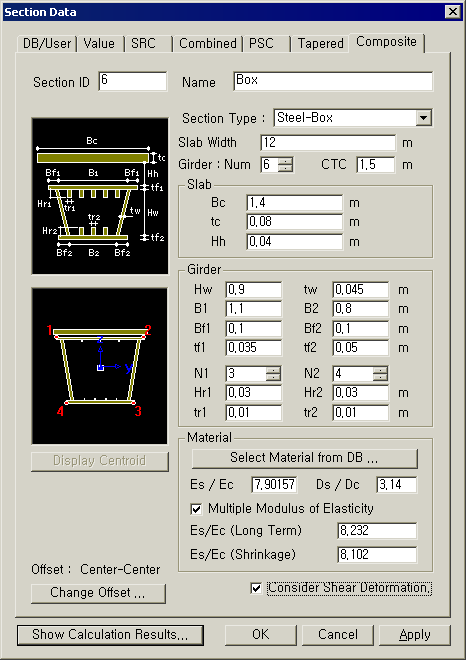Open the Tapered tab
Viewport: 466px width, 660px height.
pyautogui.click(x=321, y=43)
